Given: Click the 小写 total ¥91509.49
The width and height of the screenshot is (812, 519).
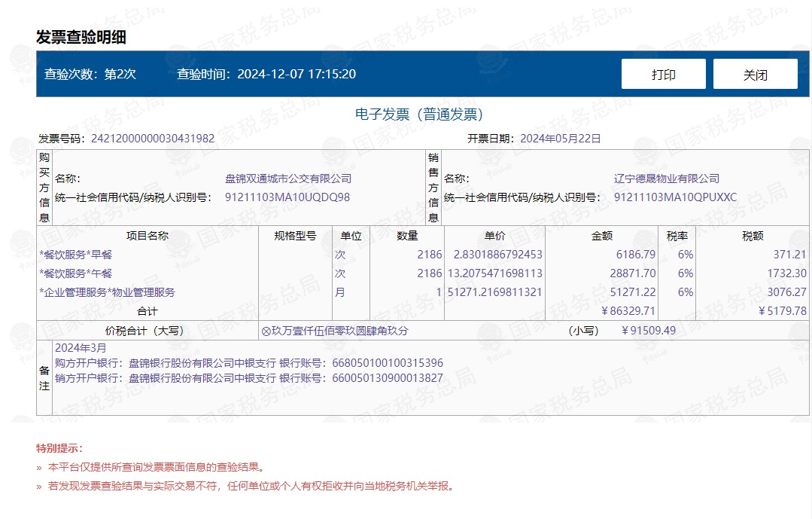Looking at the screenshot, I should pyautogui.click(x=649, y=330).
